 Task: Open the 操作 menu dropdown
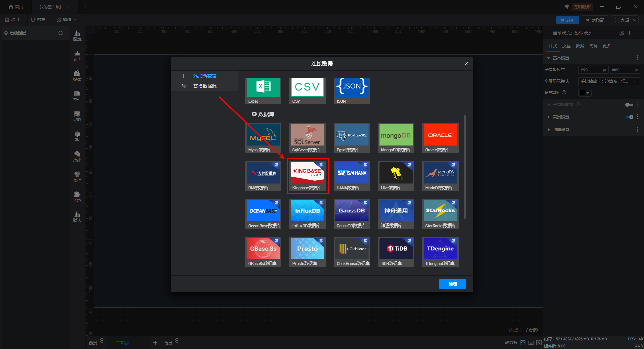tap(66, 20)
